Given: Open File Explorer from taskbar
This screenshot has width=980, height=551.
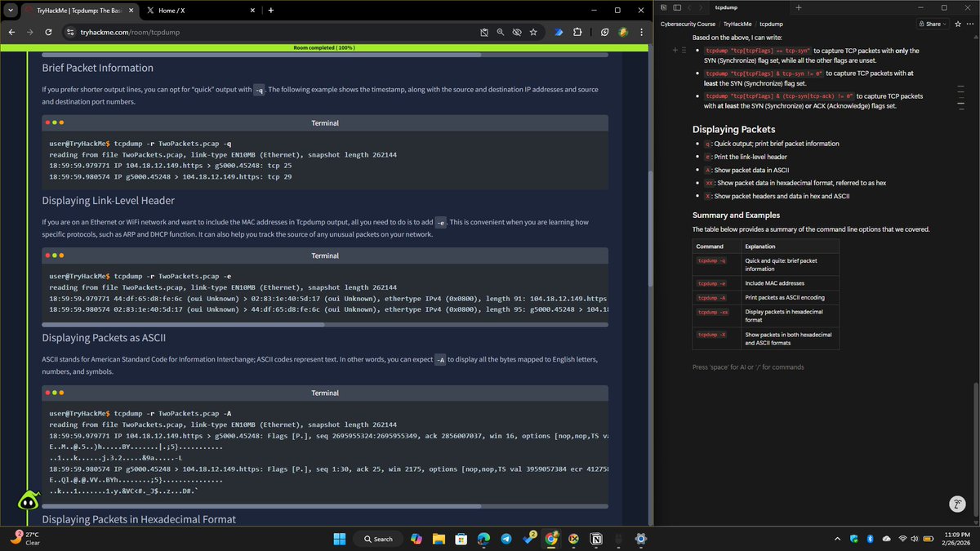Looking at the screenshot, I should [x=439, y=539].
